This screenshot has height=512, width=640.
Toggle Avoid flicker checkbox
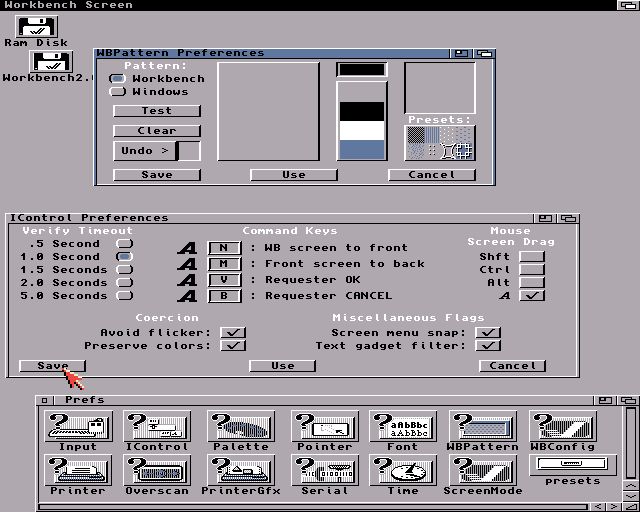pyautogui.click(x=233, y=332)
